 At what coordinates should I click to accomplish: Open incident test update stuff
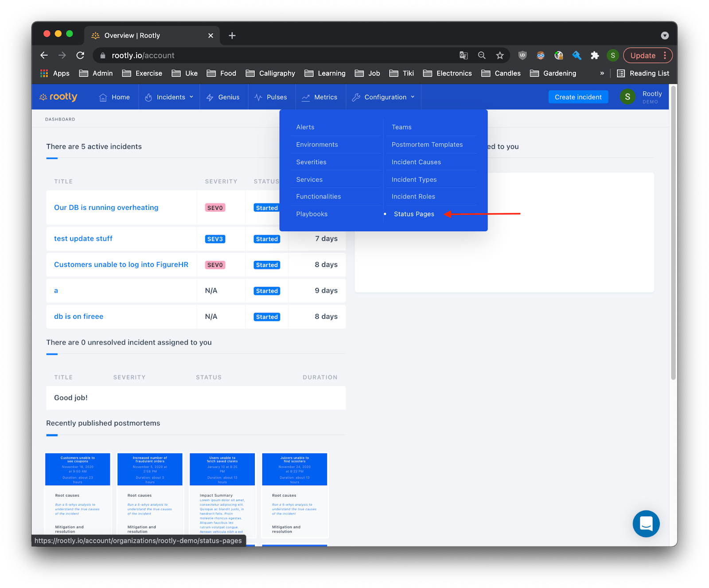[x=83, y=239]
